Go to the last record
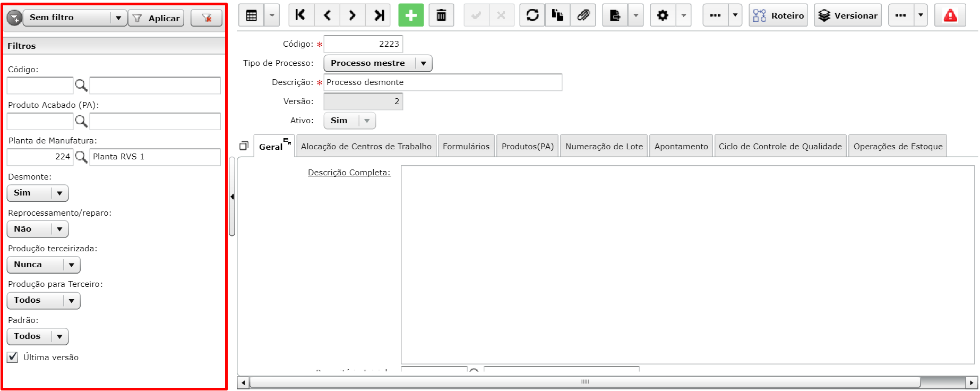 click(x=379, y=15)
